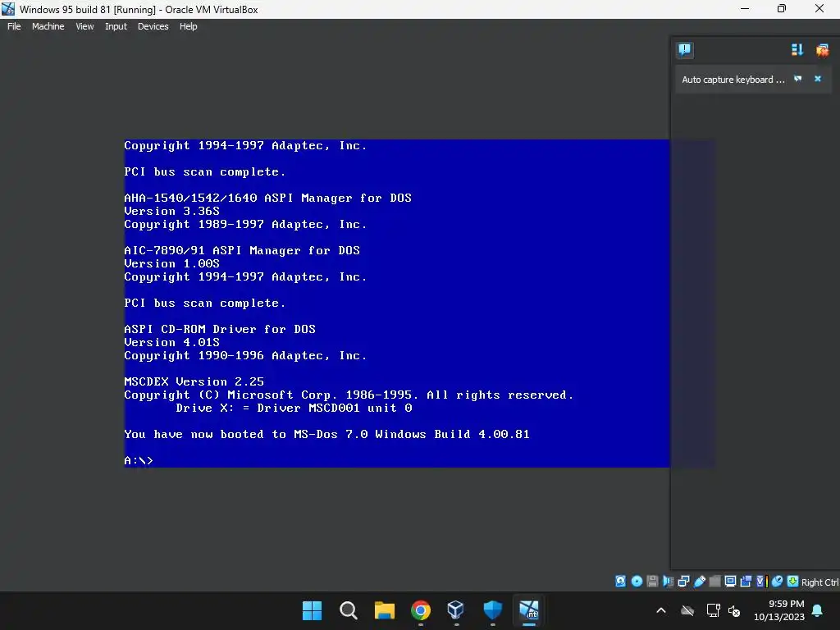This screenshot has height=630, width=840.
Task: Open the Input menu
Action: pos(116,26)
